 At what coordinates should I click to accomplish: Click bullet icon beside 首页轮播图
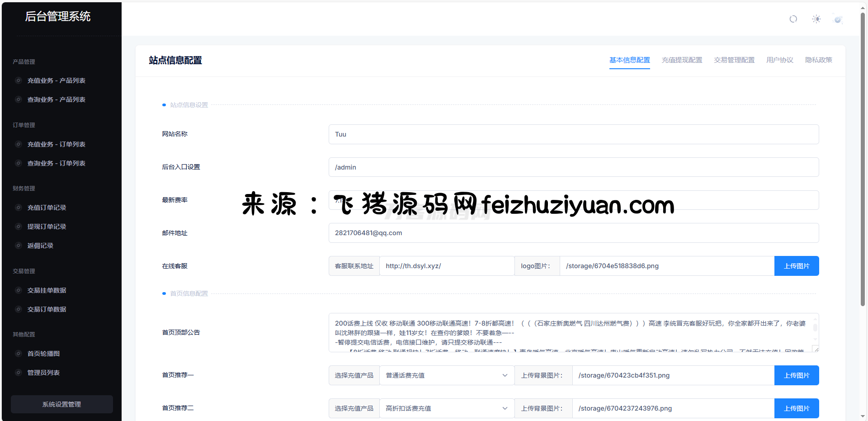tap(19, 354)
